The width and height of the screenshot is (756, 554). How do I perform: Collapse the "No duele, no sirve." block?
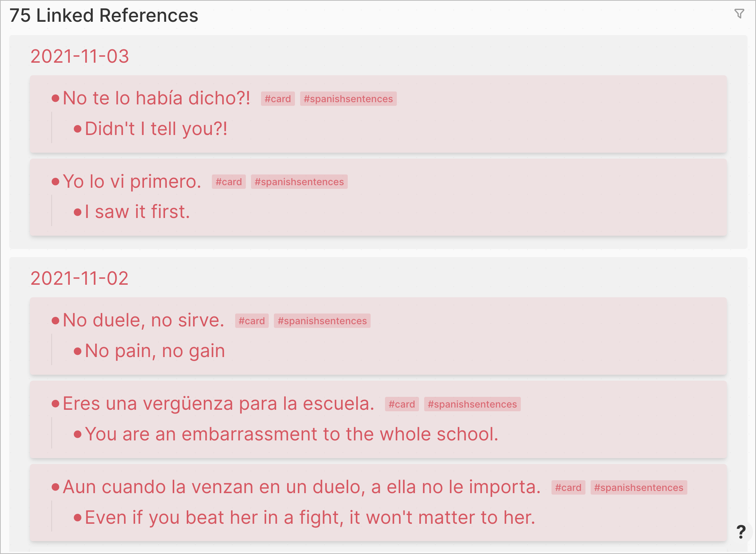click(x=55, y=321)
